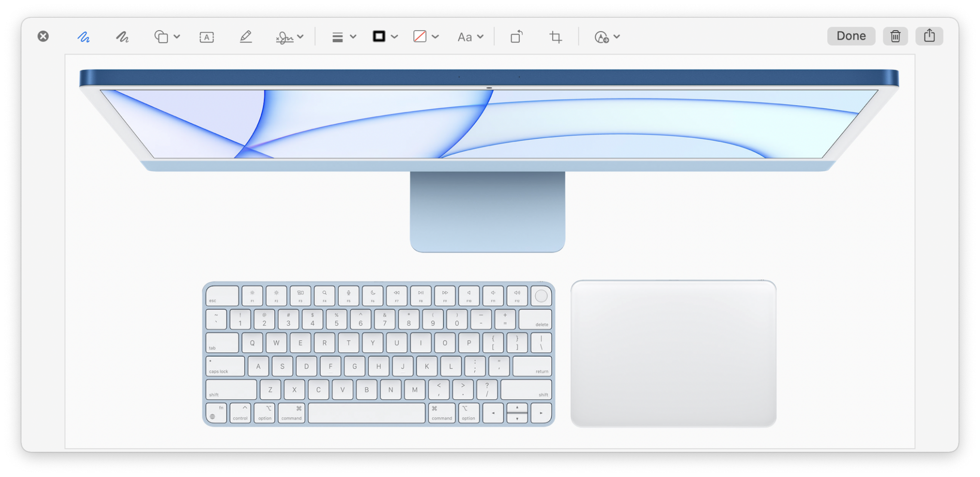Open the Border Color swatch
Image resolution: width=980 pixels, height=477 pixels.
point(379,37)
